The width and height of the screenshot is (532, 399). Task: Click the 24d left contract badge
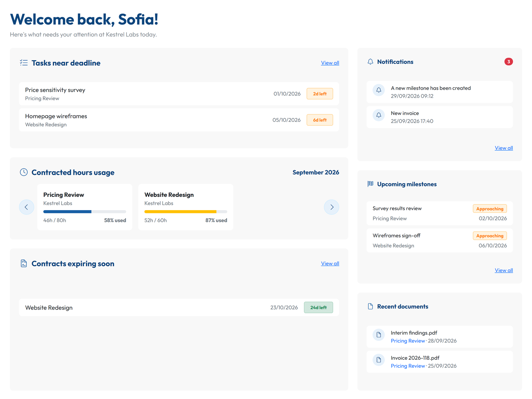tap(318, 308)
